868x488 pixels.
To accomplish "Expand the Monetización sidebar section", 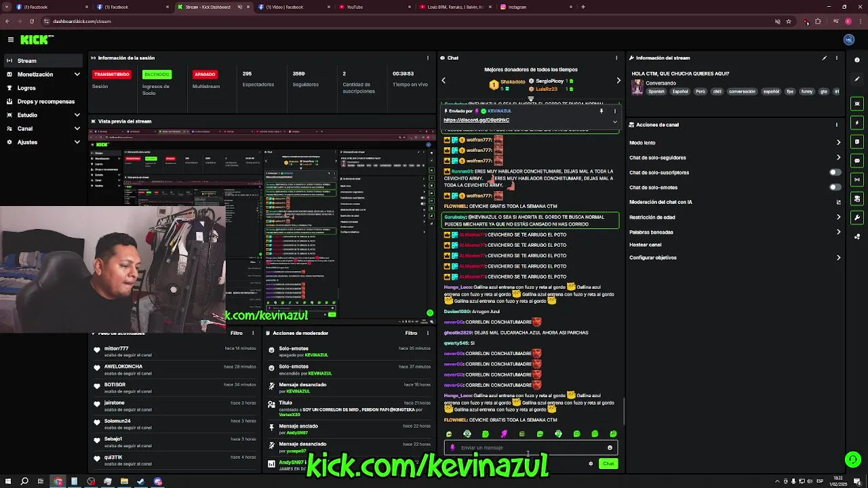I will 77,75.
